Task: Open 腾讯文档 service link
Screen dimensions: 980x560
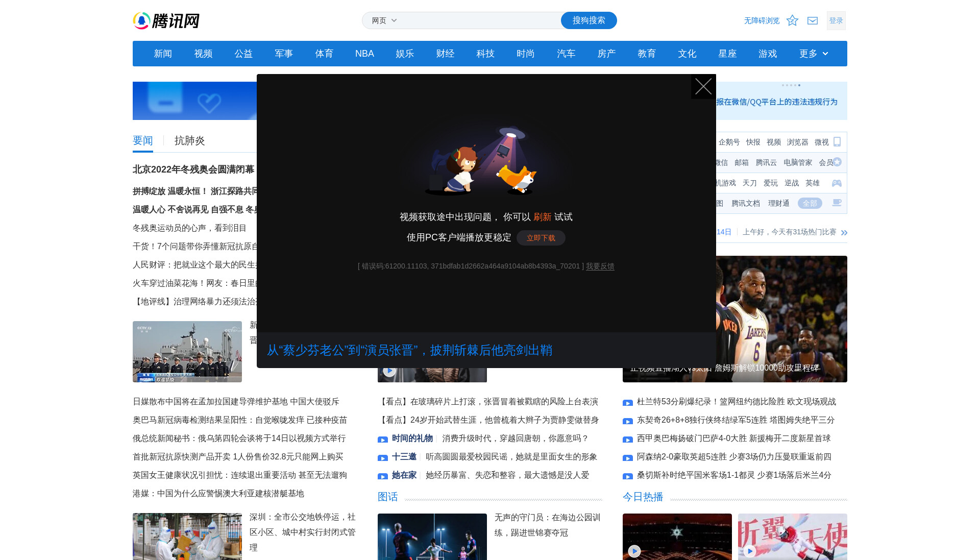Action: coord(746,203)
